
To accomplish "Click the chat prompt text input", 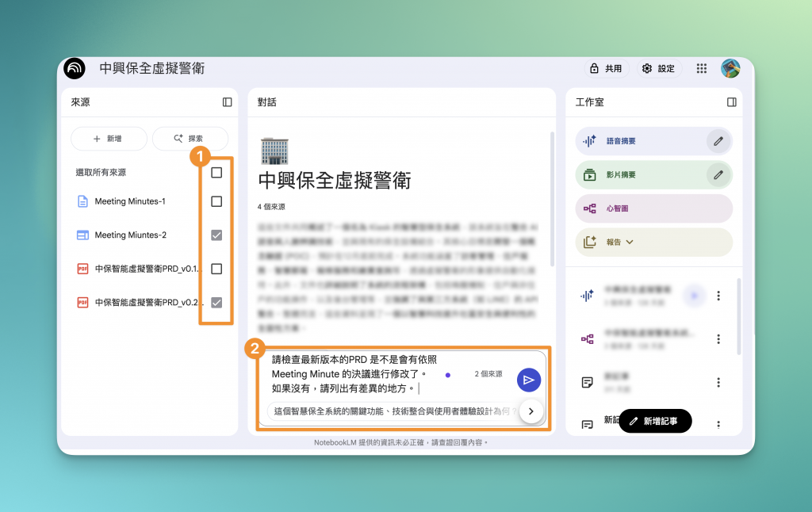I will point(354,374).
